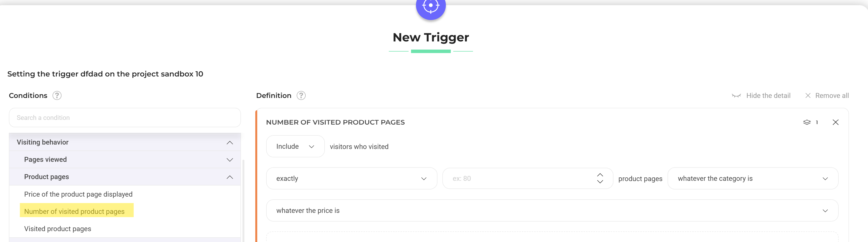
Task: Open the 'exactly' comparison dropdown
Action: click(x=351, y=178)
